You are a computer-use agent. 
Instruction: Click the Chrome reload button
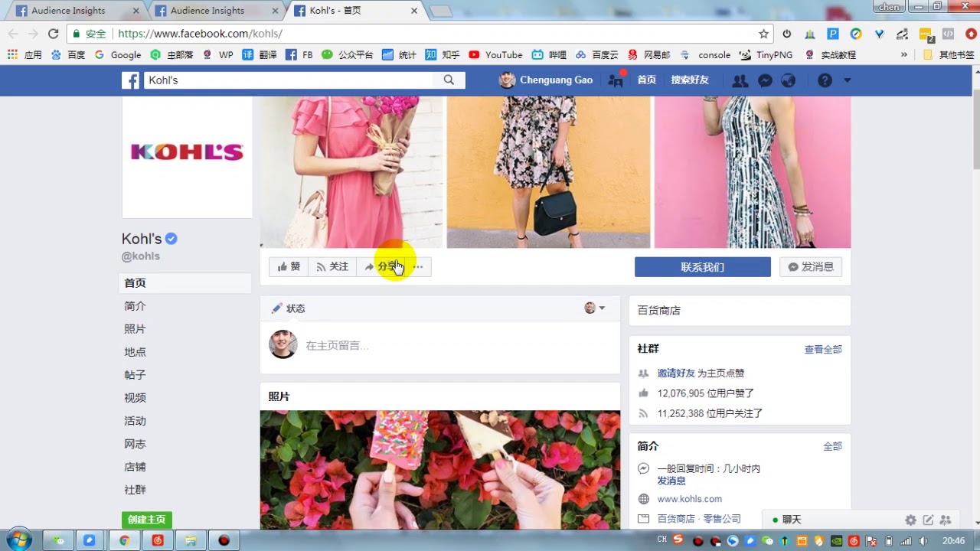[53, 34]
